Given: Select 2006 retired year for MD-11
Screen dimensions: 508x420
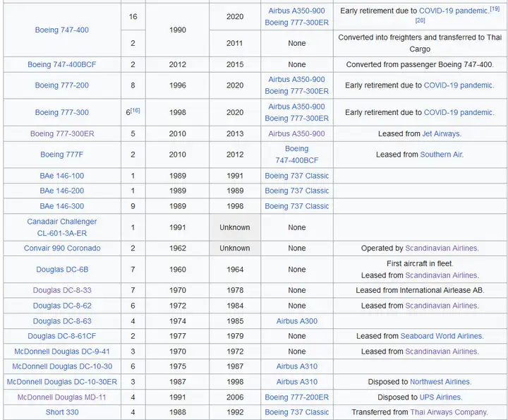Looking at the screenshot, I should click(x=235, y=397).
